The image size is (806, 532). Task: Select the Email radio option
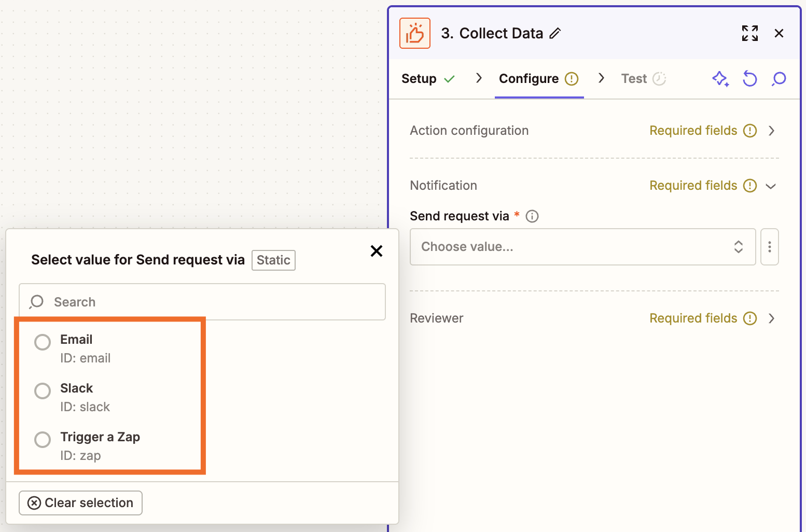click(43, 342)
